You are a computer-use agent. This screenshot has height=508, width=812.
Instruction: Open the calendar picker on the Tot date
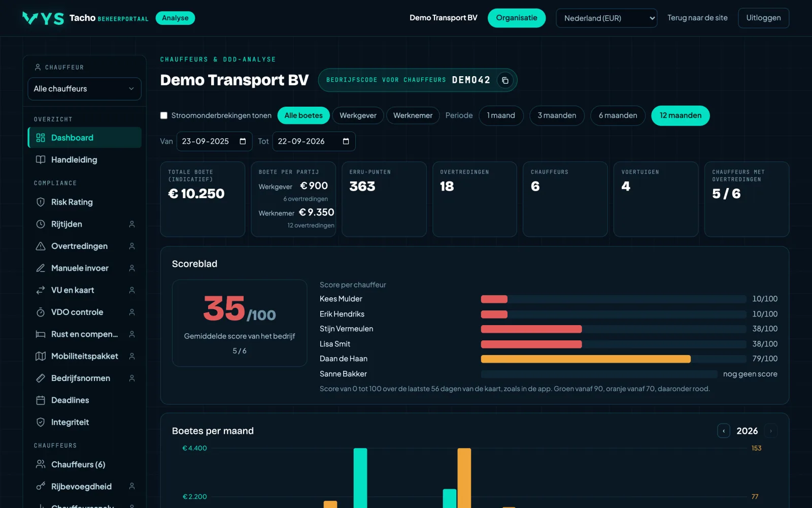coord(346,141)
